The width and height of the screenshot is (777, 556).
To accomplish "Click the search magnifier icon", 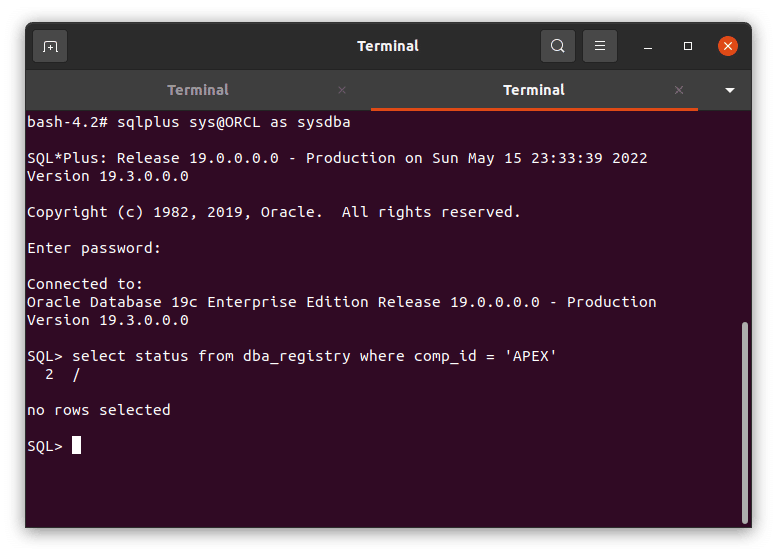I will coord(557,46).
